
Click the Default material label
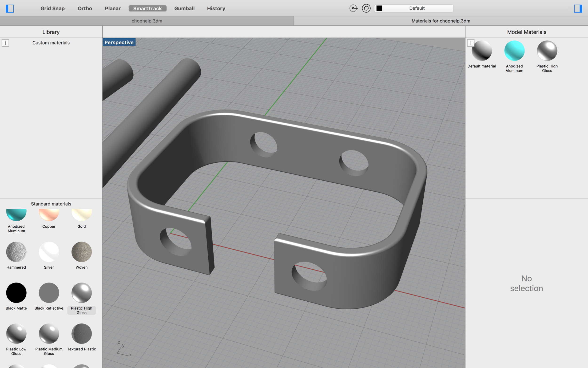481,66
